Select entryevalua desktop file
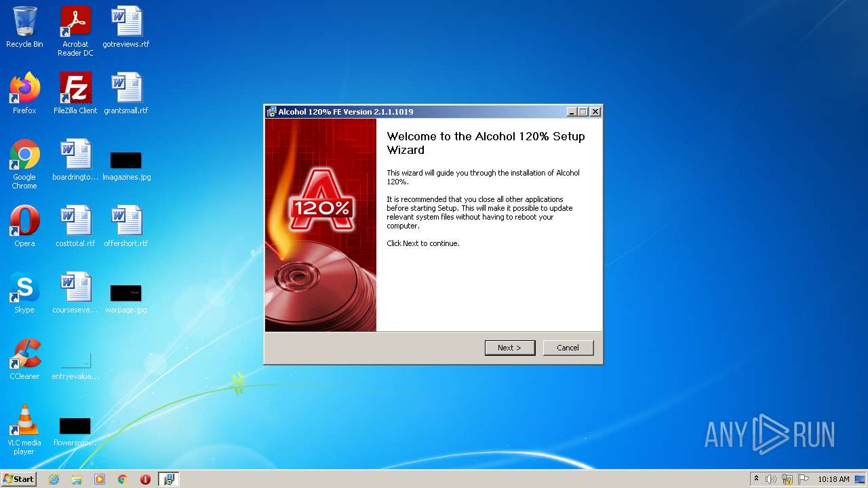 click(x=75, y=365)
